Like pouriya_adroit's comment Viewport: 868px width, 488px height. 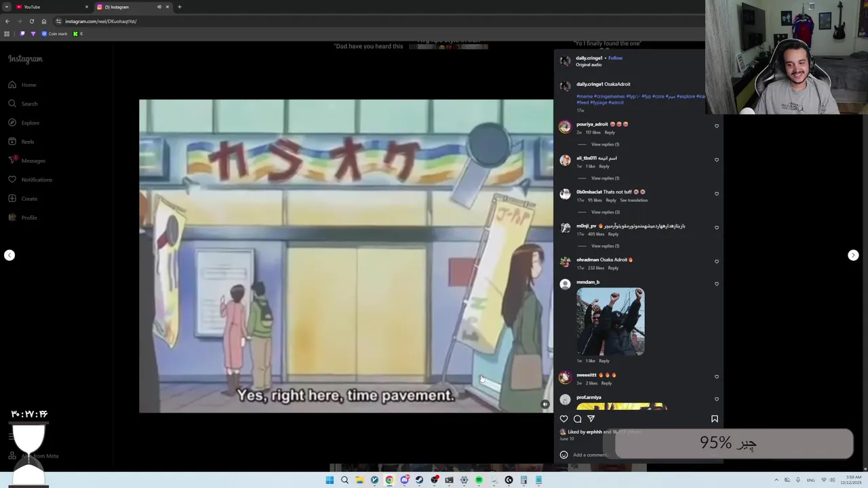tap(716, 126)
